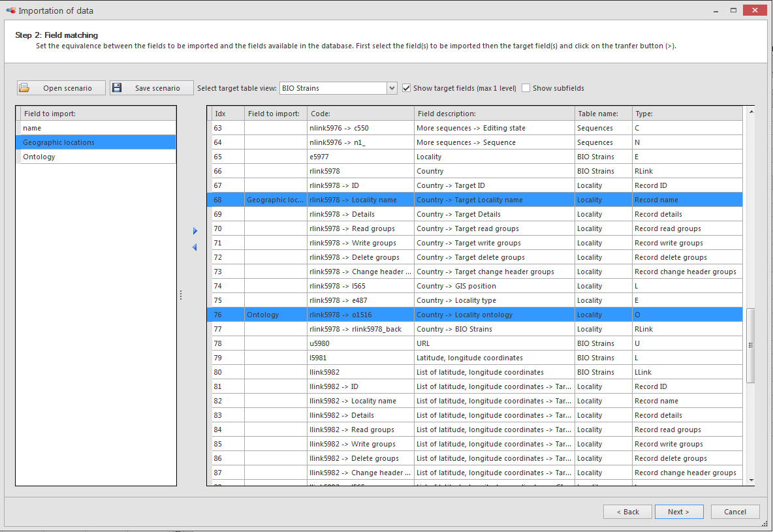Click the remove left arrow button
Image resolution: width=773 pixels, height=532 pixels.
(195, 247)
